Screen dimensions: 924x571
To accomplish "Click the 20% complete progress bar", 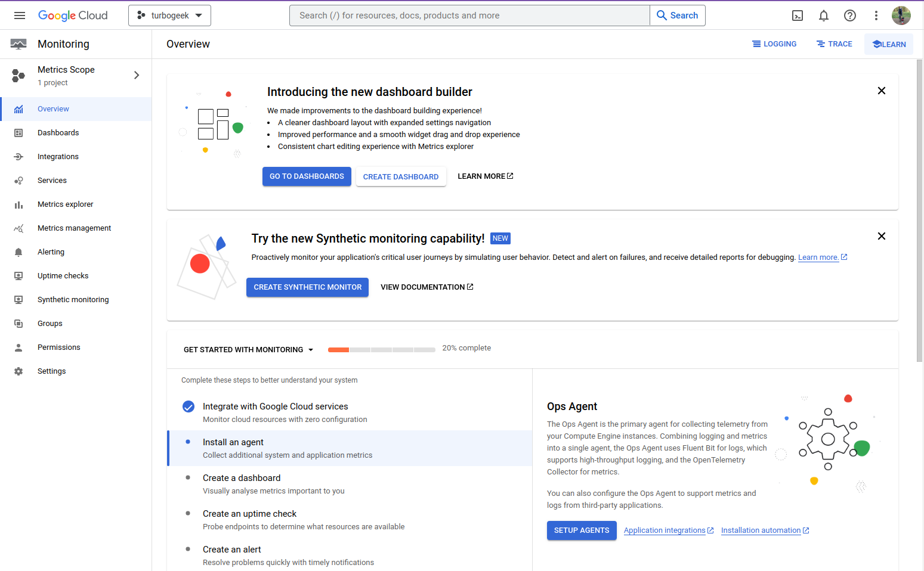I will 381,350.
